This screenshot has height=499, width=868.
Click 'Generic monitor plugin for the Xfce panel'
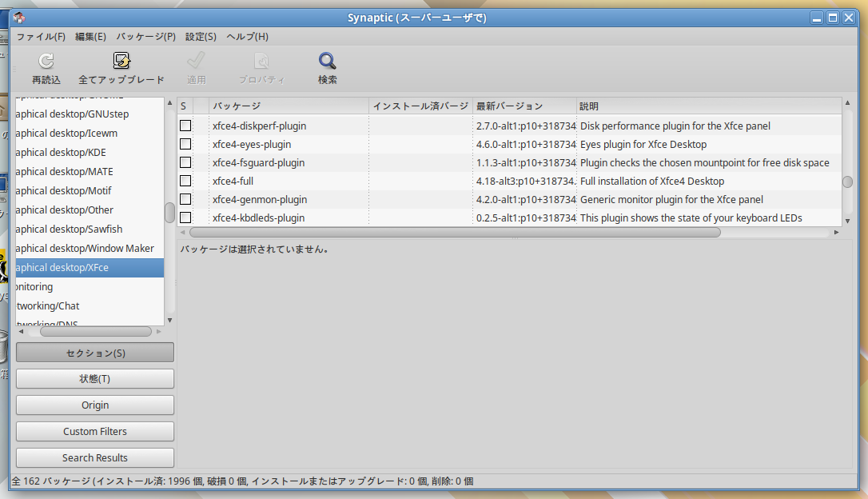click(671, 199)
